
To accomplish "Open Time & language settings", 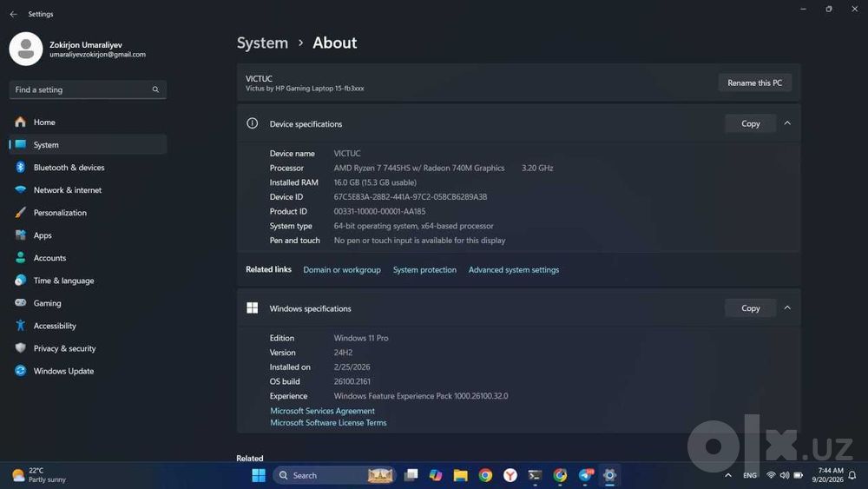I will (x=88, y=281).
